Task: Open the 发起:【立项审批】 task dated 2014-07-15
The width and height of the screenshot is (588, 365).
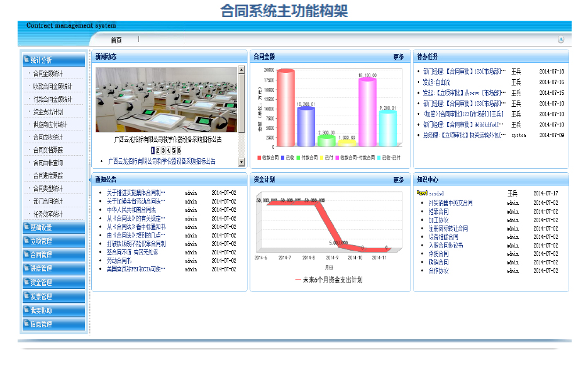Action: tap(464, 92)
